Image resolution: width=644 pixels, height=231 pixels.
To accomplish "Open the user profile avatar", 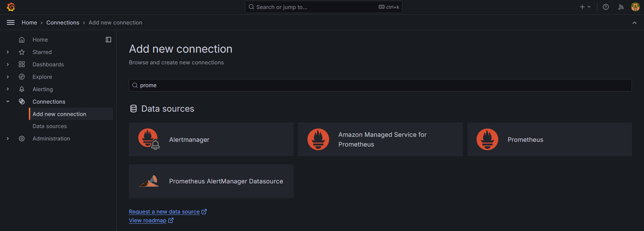I will click(635, 7).
